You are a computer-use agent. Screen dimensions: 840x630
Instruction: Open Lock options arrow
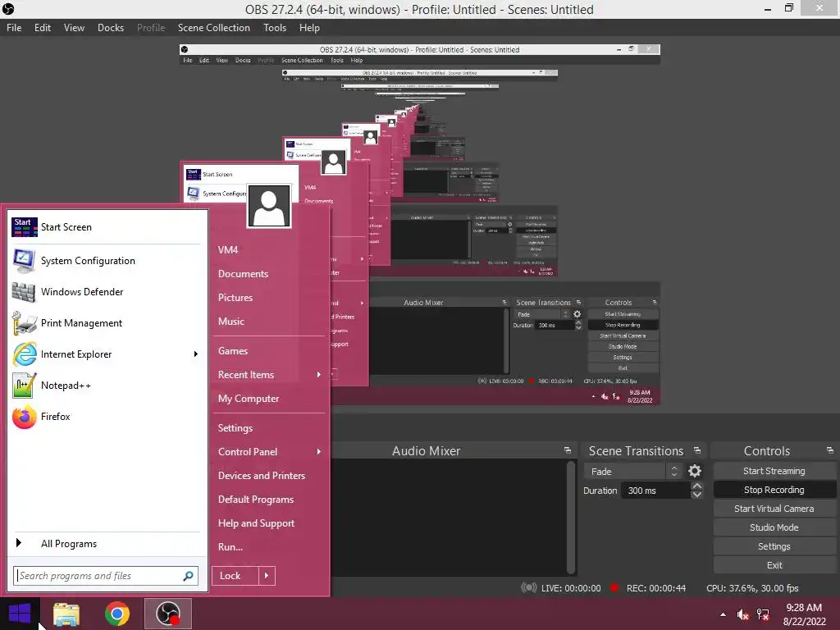[267, 576]
